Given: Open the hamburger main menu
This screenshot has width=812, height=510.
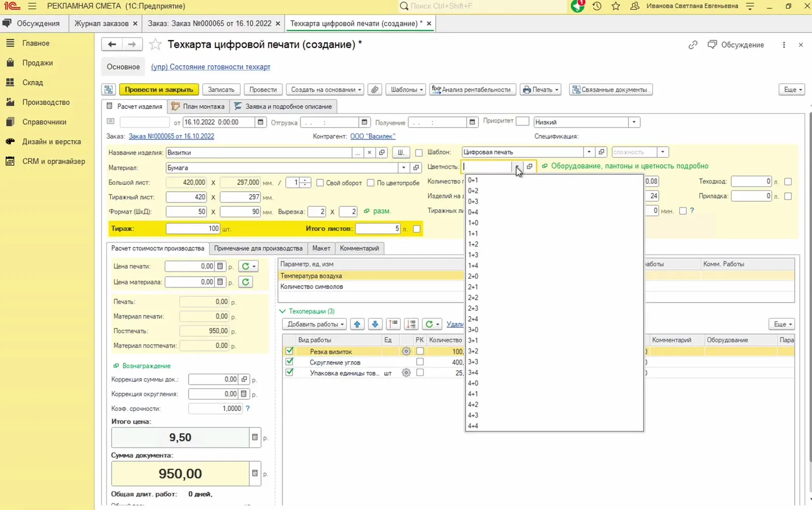Looking at the screenshot, I should click(x=32, y=6).
